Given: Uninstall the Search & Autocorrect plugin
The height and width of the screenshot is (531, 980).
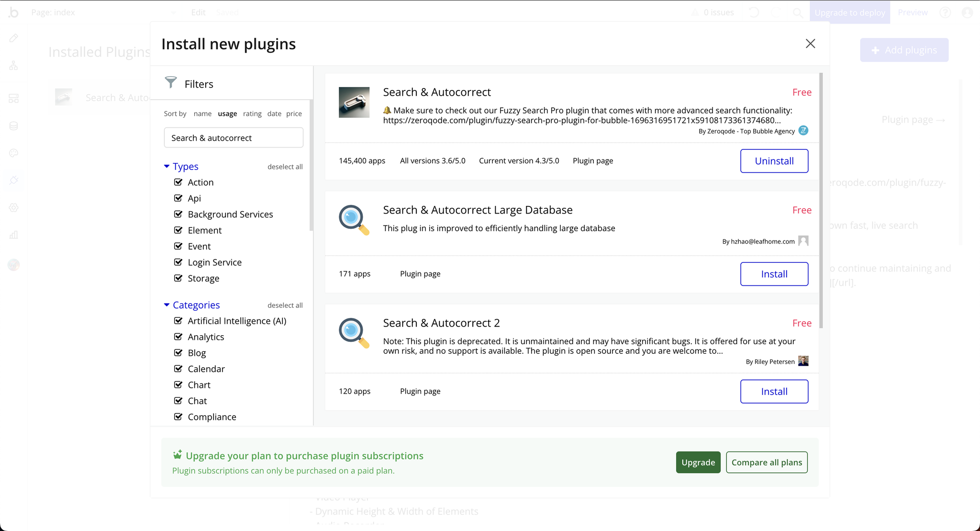Looking at the screenshot, I should [x=774, y=161].
